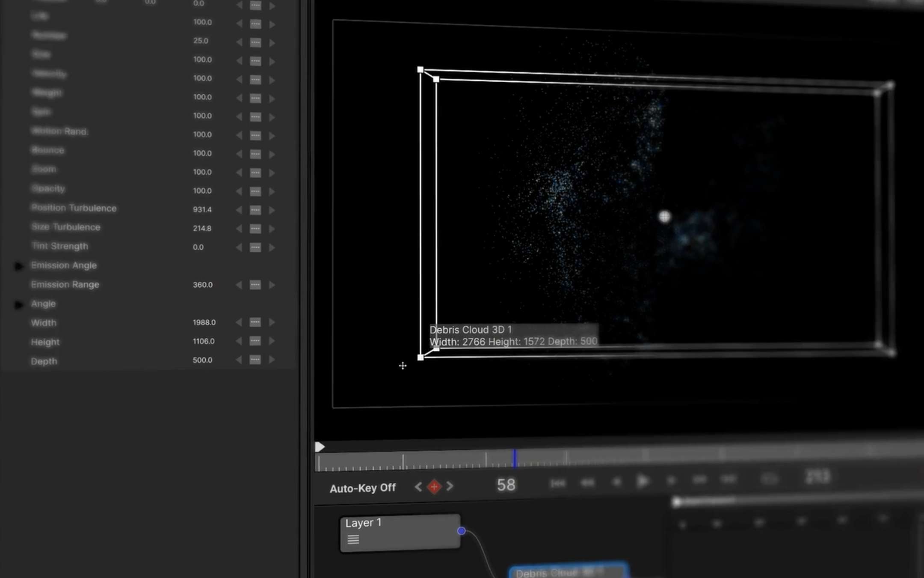
Task: Click the Width value field showing 1988.0
Action: 204,322
